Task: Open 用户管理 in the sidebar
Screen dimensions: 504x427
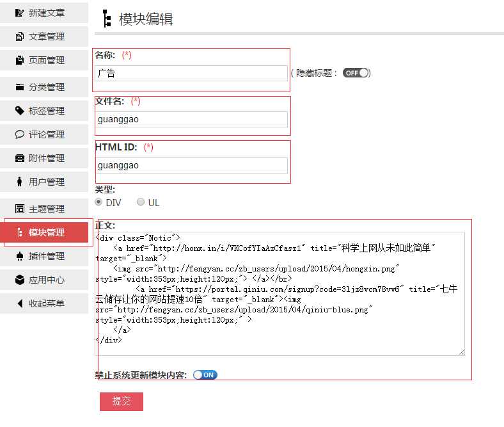Action: (x=44, y=182)
